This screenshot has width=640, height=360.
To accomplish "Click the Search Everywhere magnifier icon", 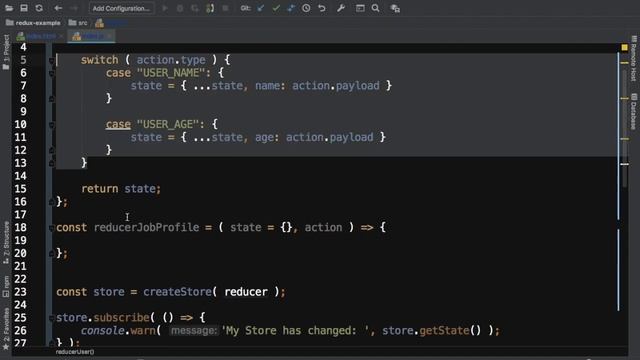I will 376,8.
